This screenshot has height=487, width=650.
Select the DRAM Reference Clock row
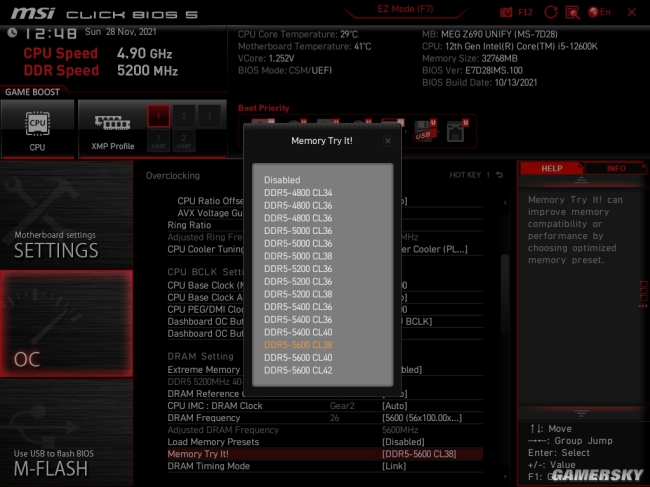coord(205,394)
